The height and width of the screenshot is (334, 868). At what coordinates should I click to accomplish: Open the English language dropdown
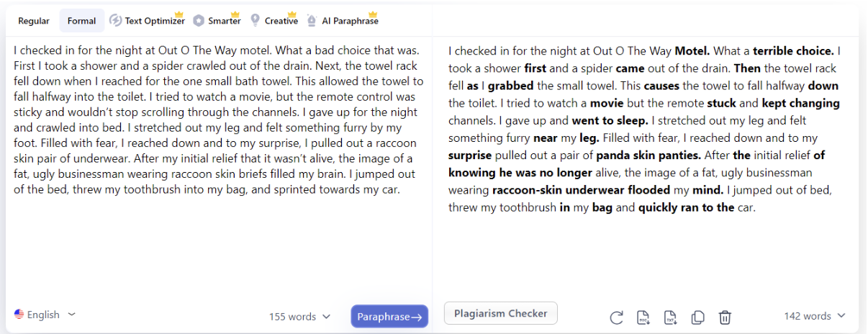tap(46, 315)
